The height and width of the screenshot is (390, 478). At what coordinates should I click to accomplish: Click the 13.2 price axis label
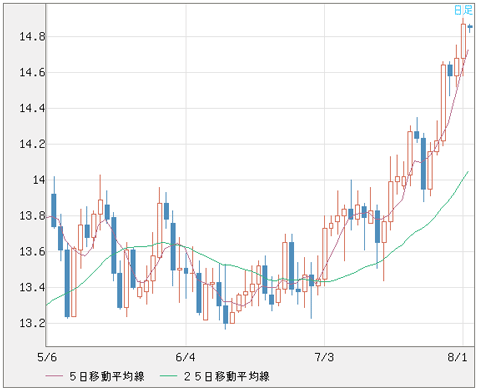[32, 323]
